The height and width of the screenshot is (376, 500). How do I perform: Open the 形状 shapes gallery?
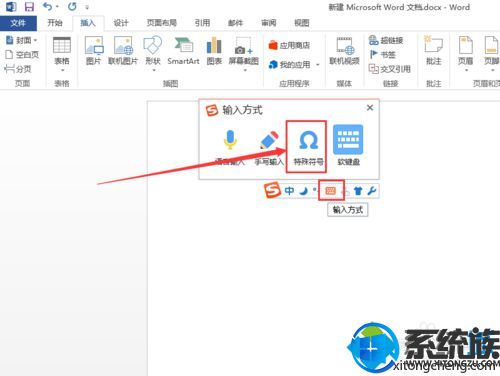[x=153, y=53]
